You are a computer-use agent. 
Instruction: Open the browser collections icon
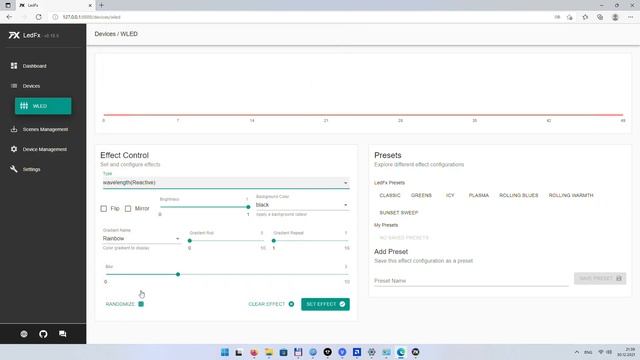tap(600, 17)
